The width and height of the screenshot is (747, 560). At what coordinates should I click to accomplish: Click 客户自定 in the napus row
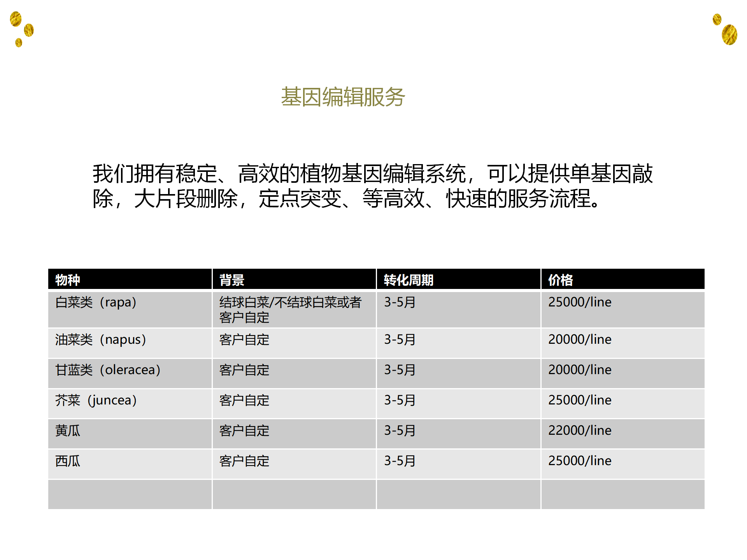(294, 343)
